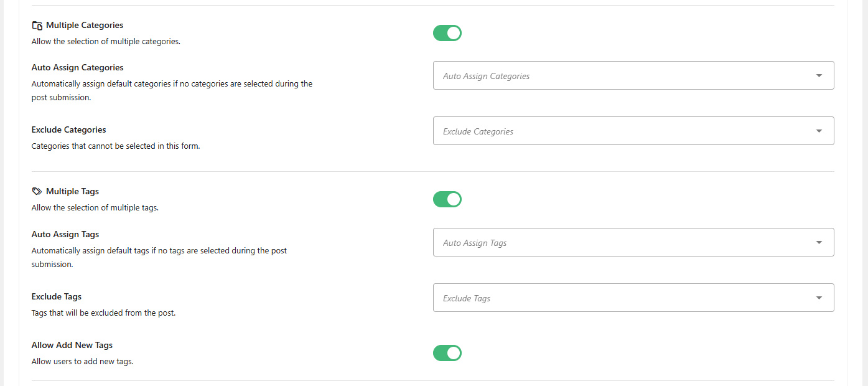Expand the Exclude Categories dropdown arrow
Viewport: 868px width, 386px height.
[x=819, y=131]
